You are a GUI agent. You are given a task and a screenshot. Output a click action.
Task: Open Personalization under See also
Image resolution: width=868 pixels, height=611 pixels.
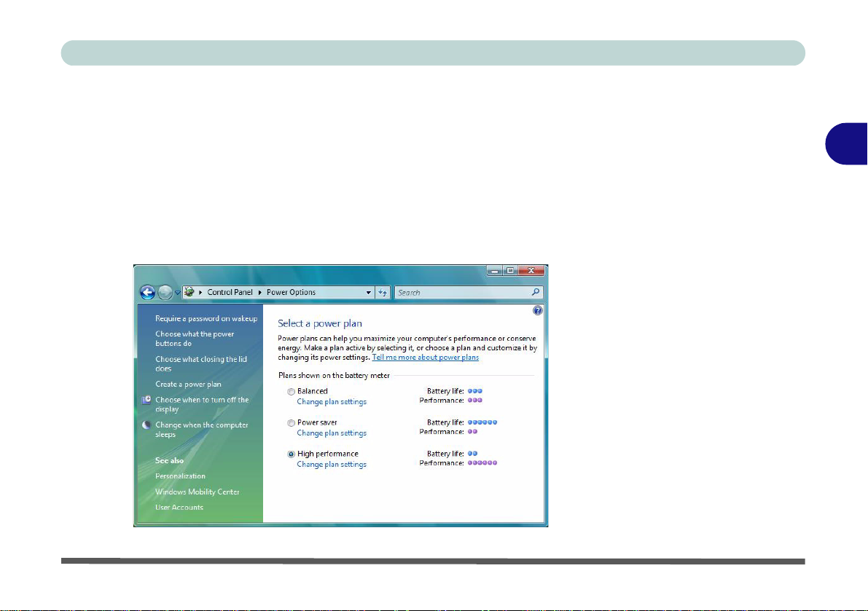tap(180, 476)
